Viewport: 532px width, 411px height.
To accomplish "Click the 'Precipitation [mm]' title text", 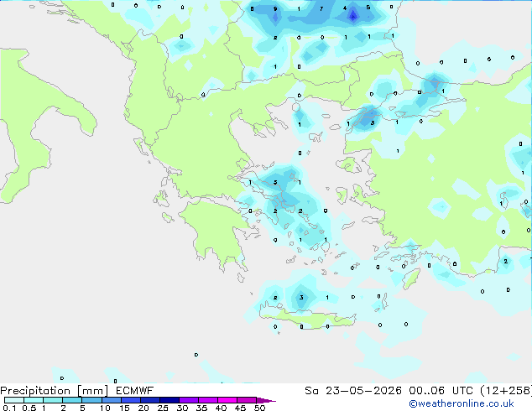I will click(x=55, y=391).
